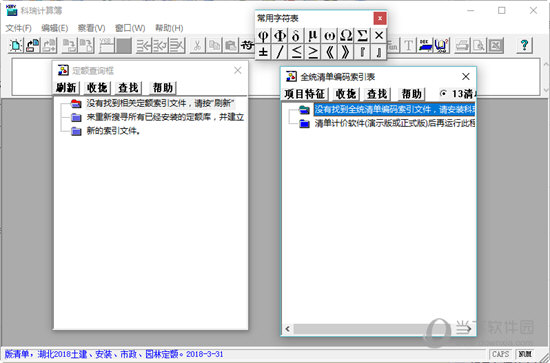The image size is (550, 363).
Task: Close the 定额查询框 window
Action: [x=238, y=70]
